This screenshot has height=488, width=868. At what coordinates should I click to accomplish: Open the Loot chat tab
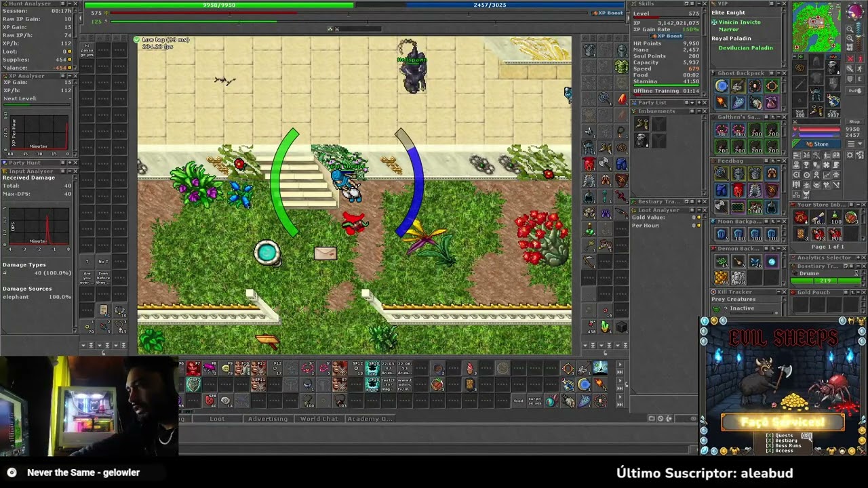click(217, 419)
